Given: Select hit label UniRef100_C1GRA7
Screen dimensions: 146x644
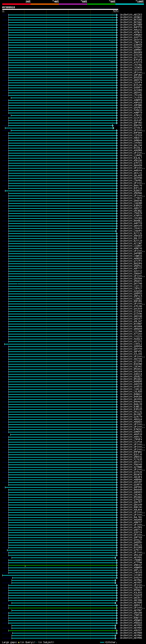Looking at the screenshot, I should tap(131, 246).
